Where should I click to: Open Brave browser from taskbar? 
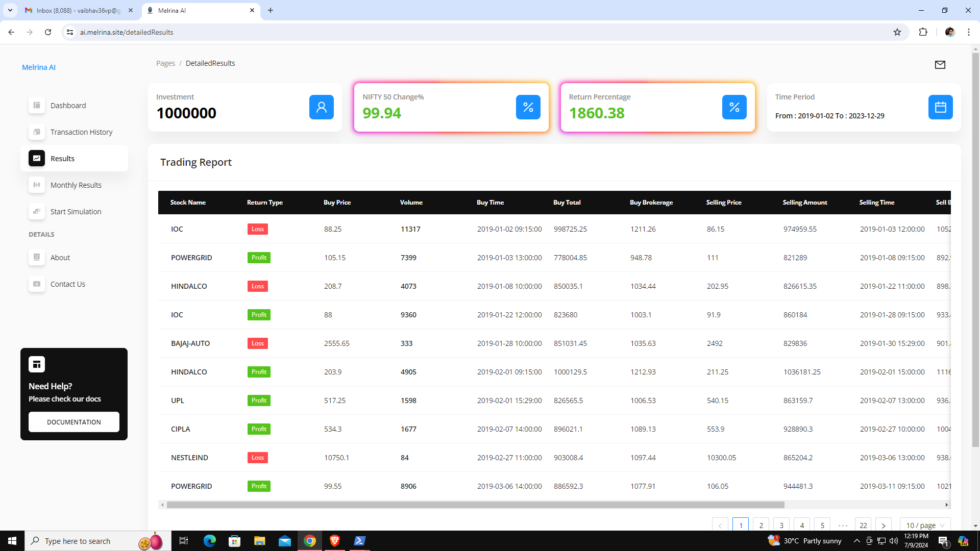[x=335, y=541]
